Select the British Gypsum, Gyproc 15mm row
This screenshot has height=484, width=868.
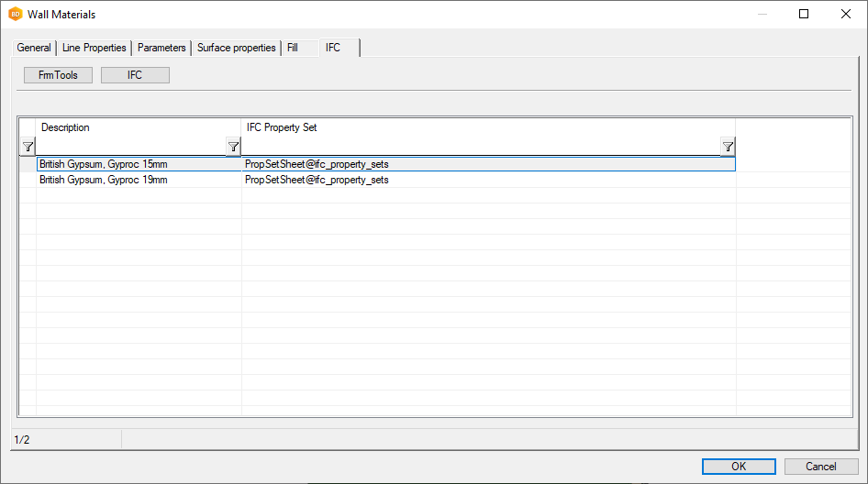pos(138,164)
